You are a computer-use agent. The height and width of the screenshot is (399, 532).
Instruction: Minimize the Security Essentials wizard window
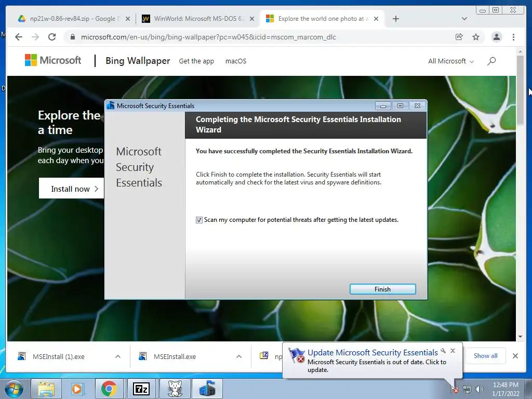pos(383,106)
